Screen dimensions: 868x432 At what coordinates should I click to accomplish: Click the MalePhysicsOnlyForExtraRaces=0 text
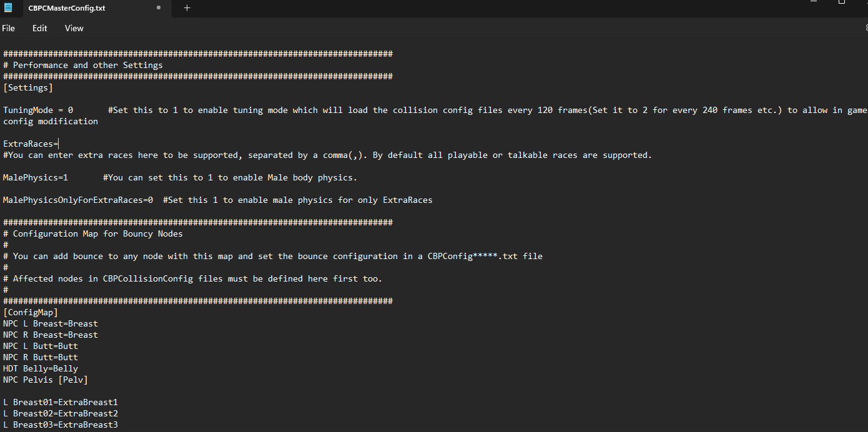(78, 200)
